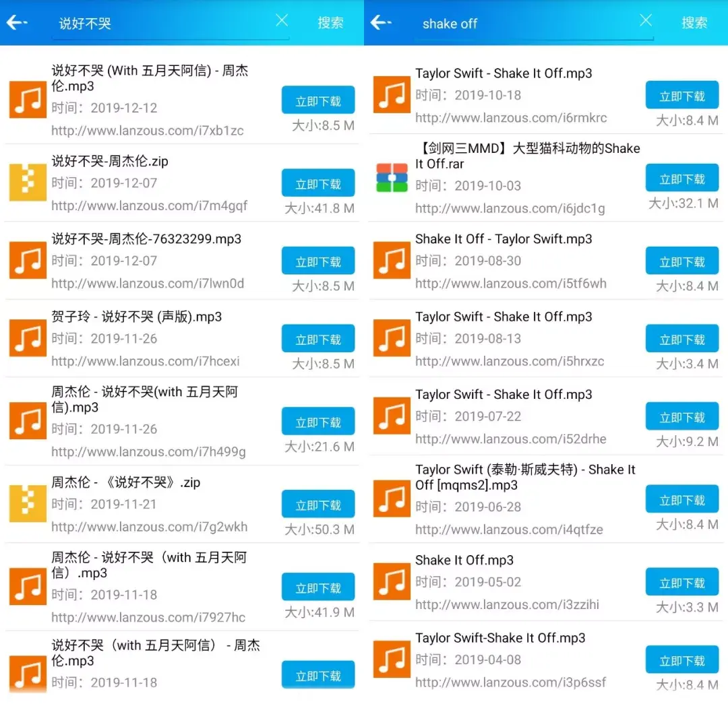Image resolution: width=728 pixels, height=704 pixels.
Task: Tap music icon of the 2019-08-13 Shake It Off mp3
Action: coord(392,338)
